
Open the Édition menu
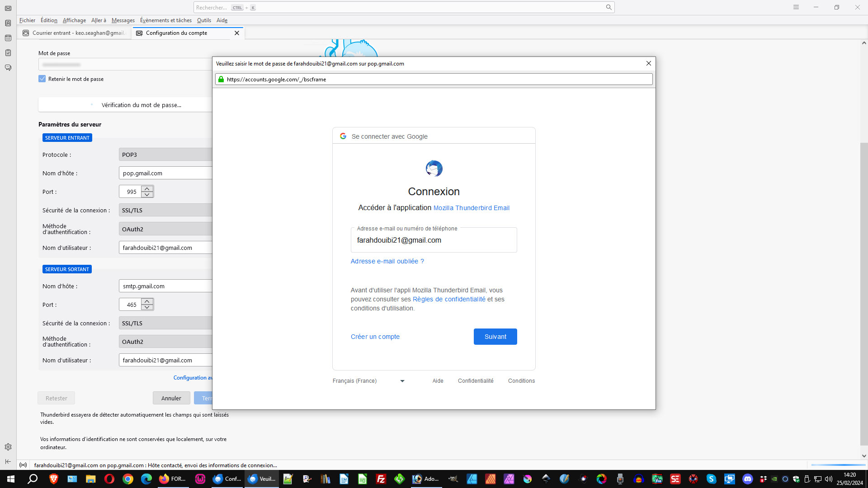point(49,20)
